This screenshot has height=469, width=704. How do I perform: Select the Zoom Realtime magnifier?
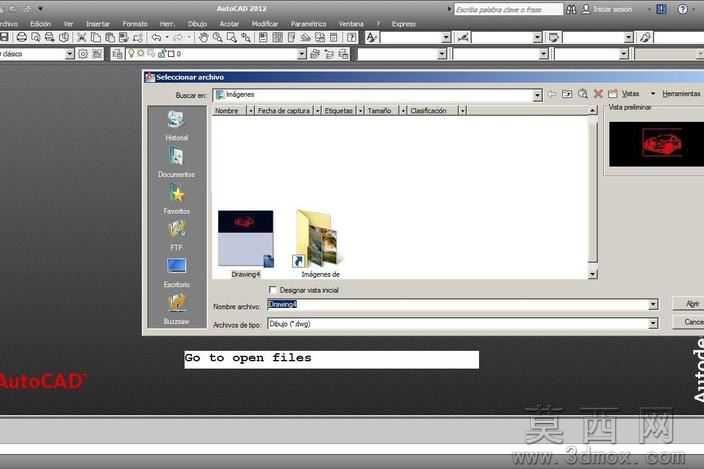pyautogui.click(x=217, y=37)
